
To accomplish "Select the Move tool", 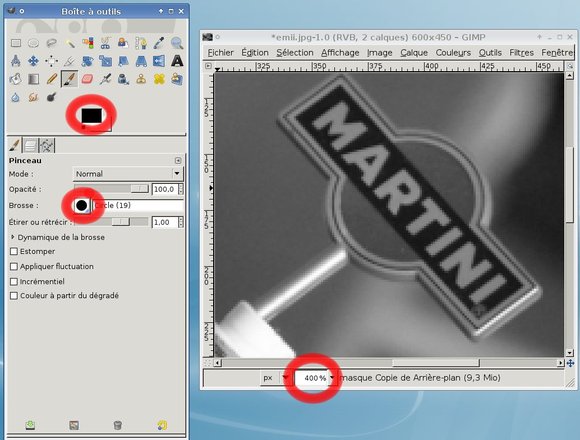I will click(x=33, y=61).
